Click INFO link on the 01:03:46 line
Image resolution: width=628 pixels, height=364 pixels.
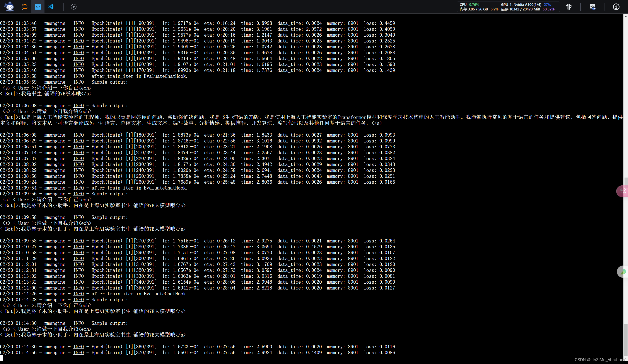pos(78,23)
